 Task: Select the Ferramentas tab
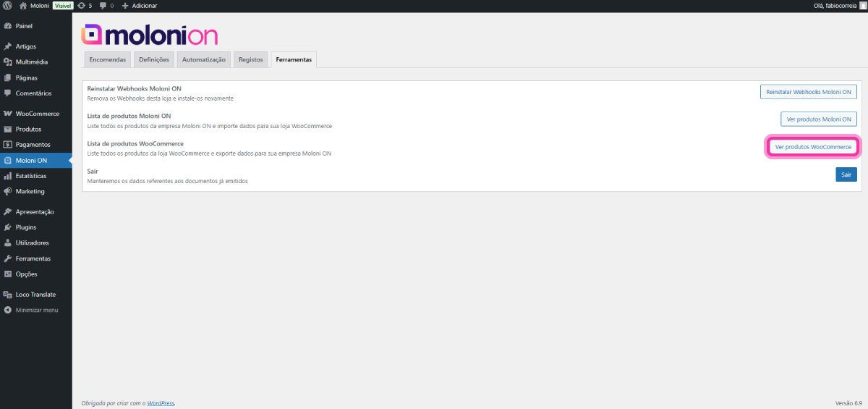point(294,59)
